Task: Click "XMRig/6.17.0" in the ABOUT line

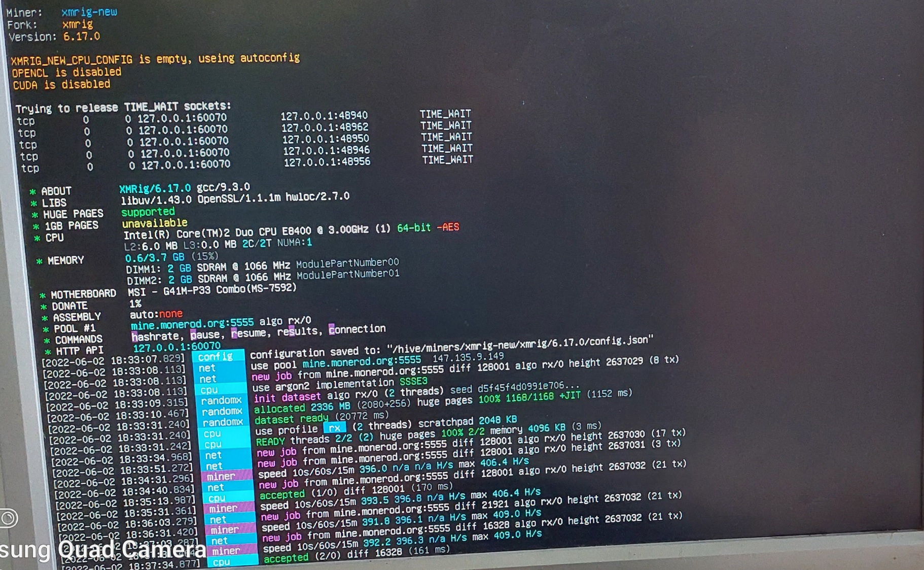Action: click(x=155, y=189)
